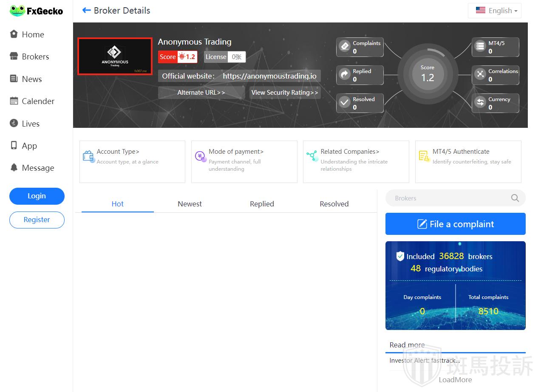Click the Replied arrow icon

click(345, 75)
